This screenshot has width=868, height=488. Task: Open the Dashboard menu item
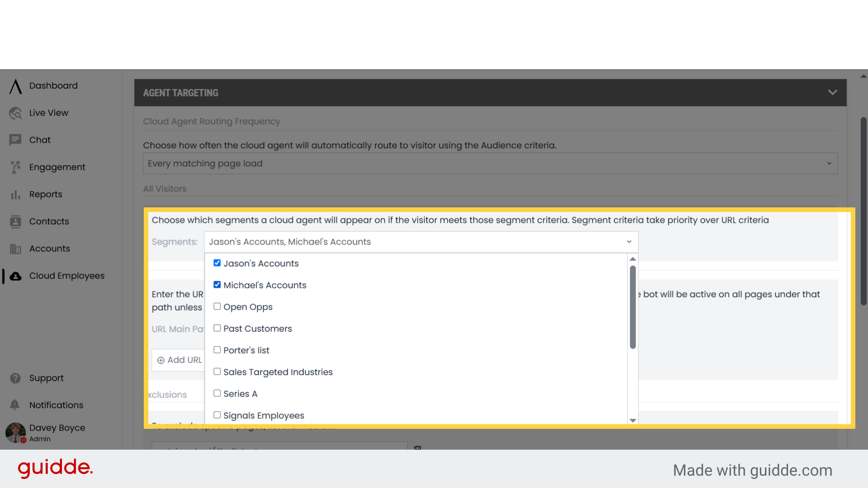coord(53,86)
